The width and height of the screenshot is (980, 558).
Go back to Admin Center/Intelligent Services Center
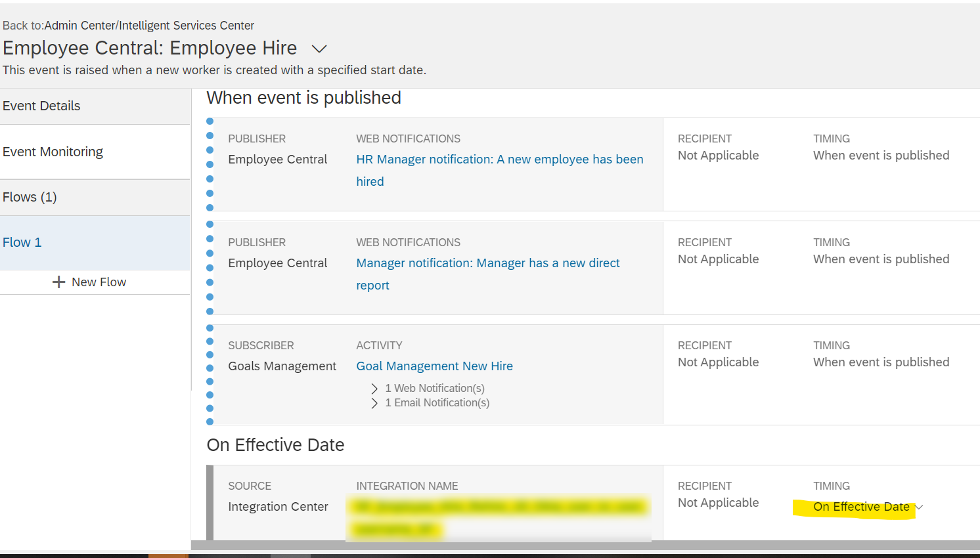(x=149, y=26)
